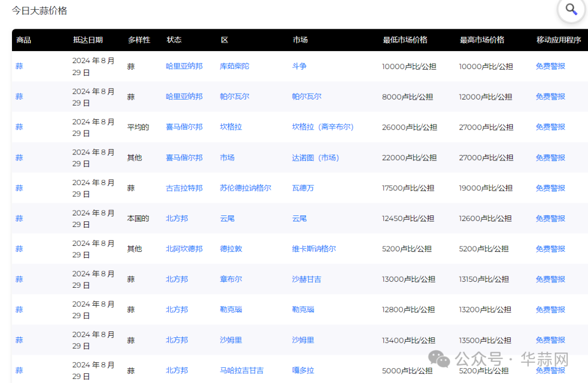Open the 库茹柴陀 district link
The height and width of the screenshot is (383, 588).
point(235,66)
